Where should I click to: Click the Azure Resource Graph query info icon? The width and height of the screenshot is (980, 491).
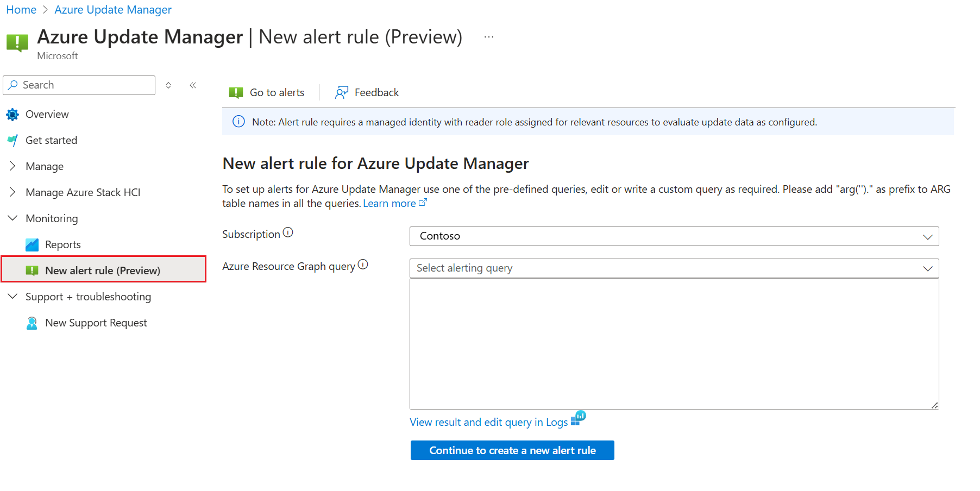click(x=363, y=265)
